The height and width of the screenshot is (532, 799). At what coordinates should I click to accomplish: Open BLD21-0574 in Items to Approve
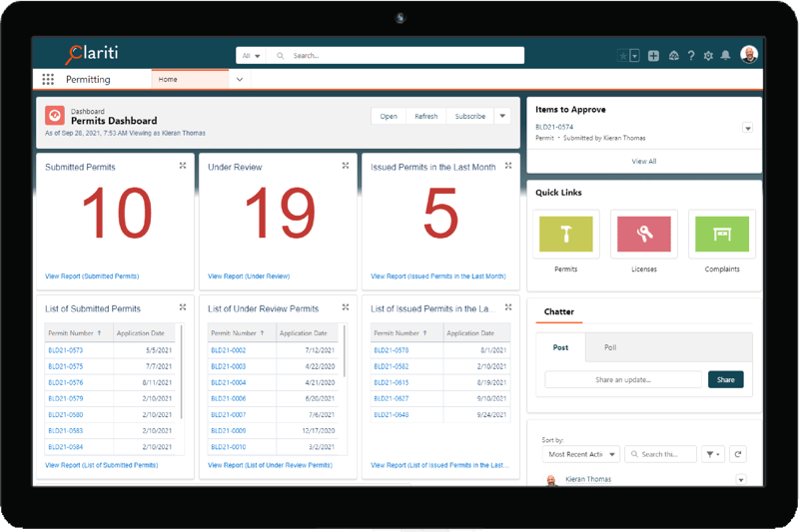click(554, 127)
